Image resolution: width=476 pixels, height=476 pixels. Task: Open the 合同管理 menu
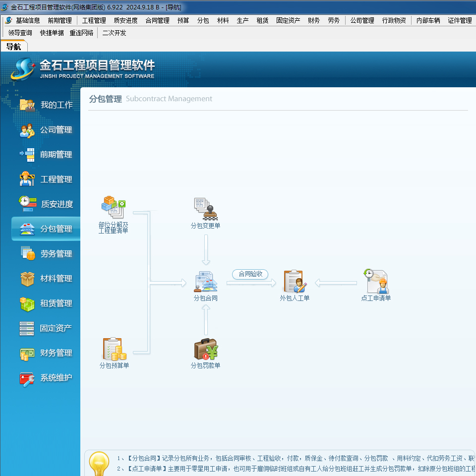click(x=157, y=20)
